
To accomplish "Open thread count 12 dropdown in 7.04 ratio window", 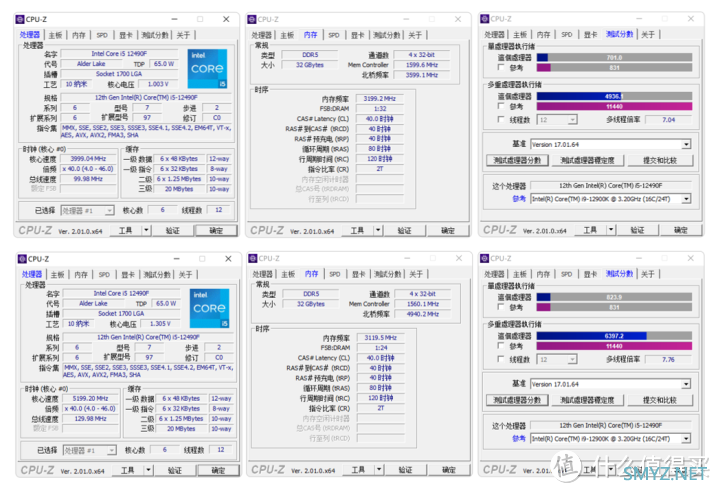I will point(557,120).
